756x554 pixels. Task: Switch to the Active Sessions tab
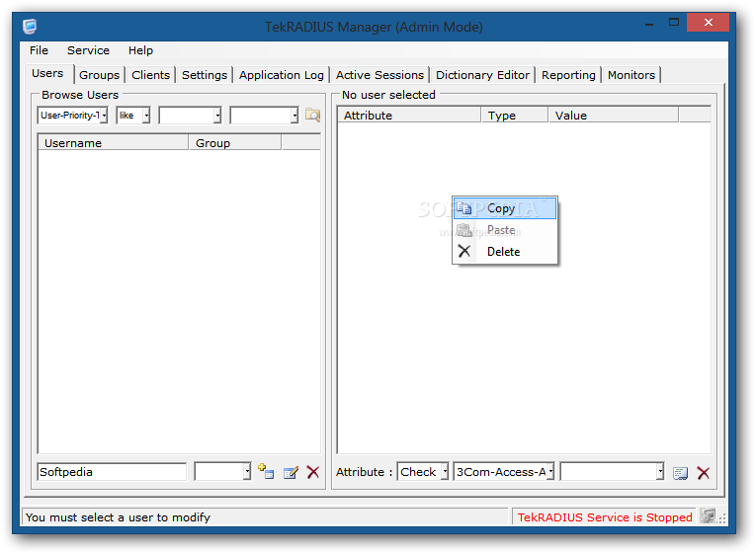coord(379,75)
